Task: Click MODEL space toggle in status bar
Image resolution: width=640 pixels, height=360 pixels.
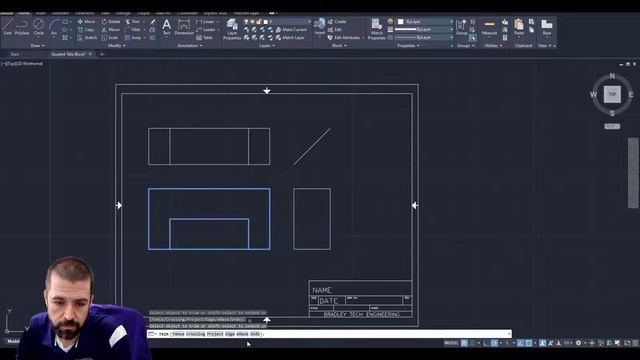Action: click(451, 343)
